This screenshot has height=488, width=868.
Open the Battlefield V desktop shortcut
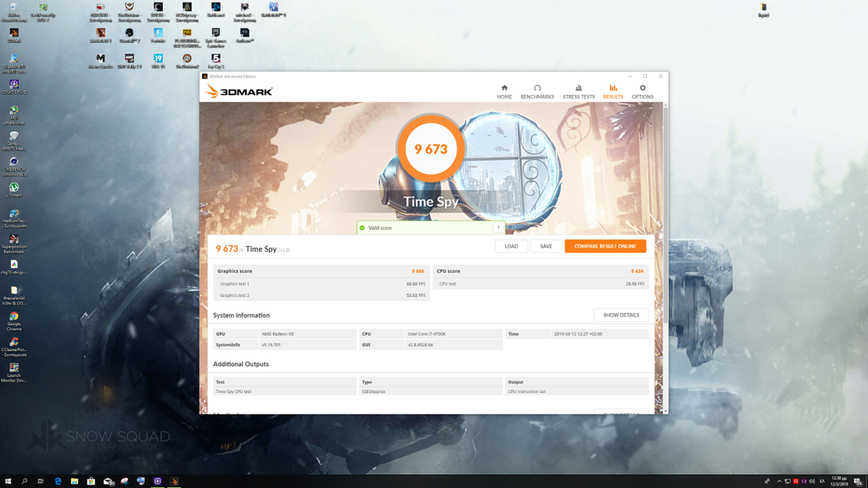(273, 9)
